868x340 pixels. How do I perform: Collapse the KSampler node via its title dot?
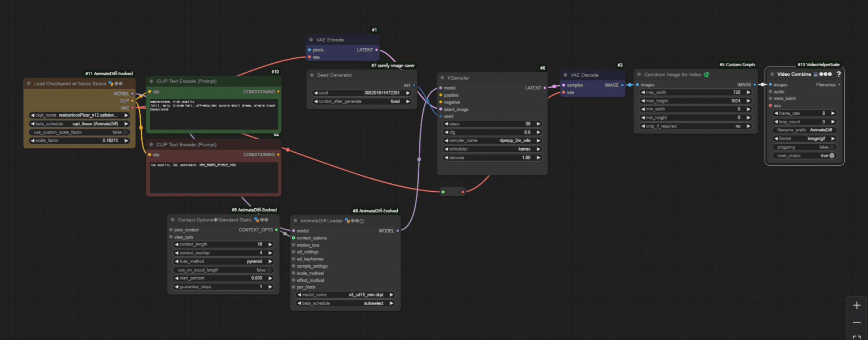[x=441, y=78]
